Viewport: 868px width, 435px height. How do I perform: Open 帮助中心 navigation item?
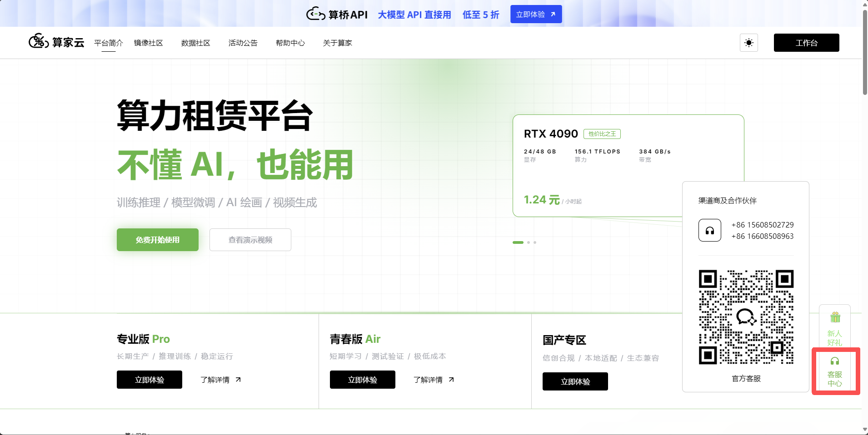pos(290,43)
